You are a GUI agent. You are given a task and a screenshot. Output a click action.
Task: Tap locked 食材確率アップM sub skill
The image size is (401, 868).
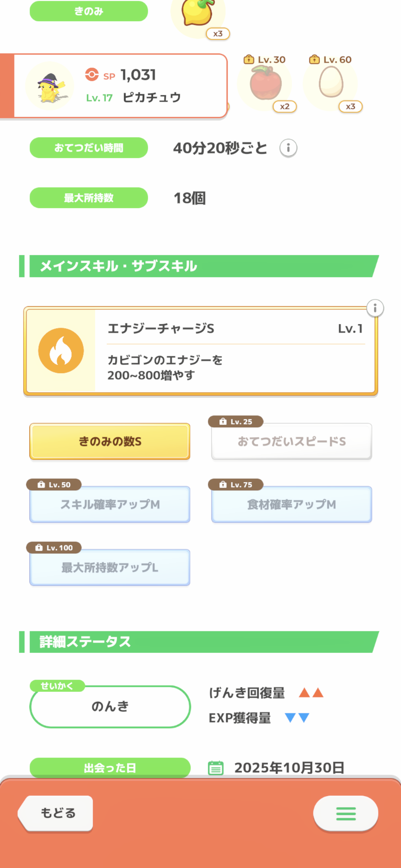(x=291, y=504)
